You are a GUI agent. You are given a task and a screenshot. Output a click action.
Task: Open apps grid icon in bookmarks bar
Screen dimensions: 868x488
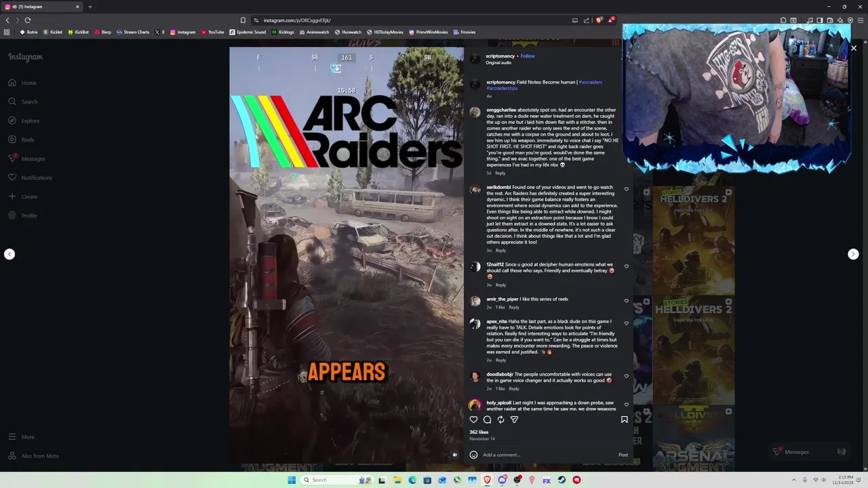click(x=7, y=32)
